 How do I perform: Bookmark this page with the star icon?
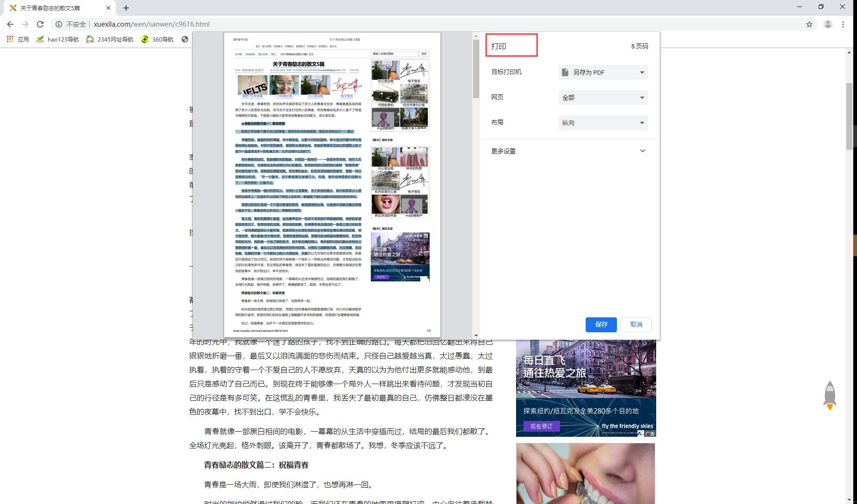pyautogui.click(x=809, y=24)
